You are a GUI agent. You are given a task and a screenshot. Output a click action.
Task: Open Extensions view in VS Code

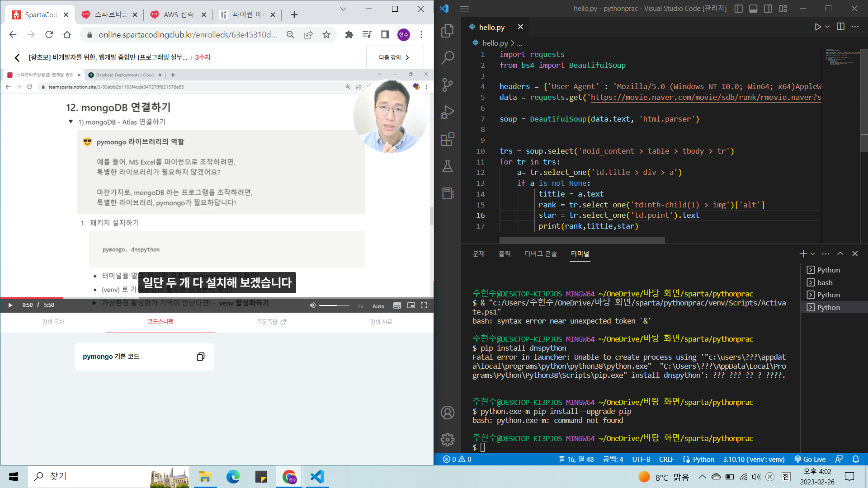(x=447, y=139)
